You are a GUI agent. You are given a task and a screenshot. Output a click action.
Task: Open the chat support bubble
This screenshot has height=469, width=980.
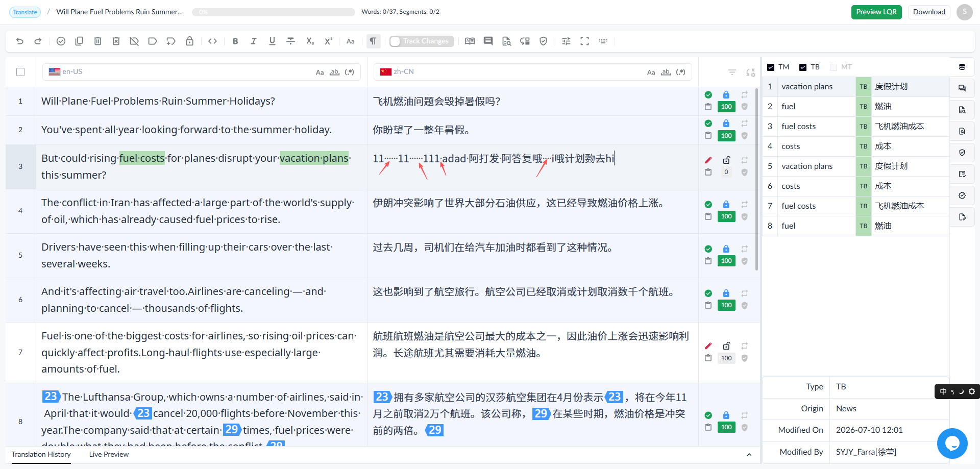952,443
